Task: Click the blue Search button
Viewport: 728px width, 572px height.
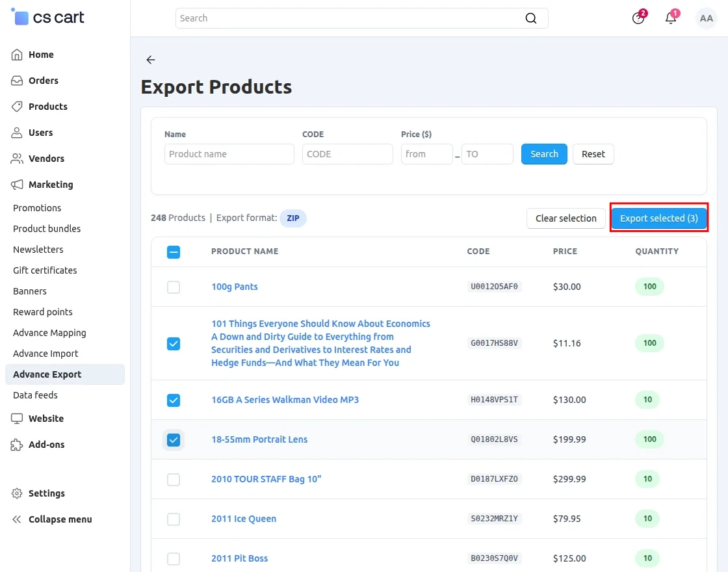Action: (x=544, y=154)
